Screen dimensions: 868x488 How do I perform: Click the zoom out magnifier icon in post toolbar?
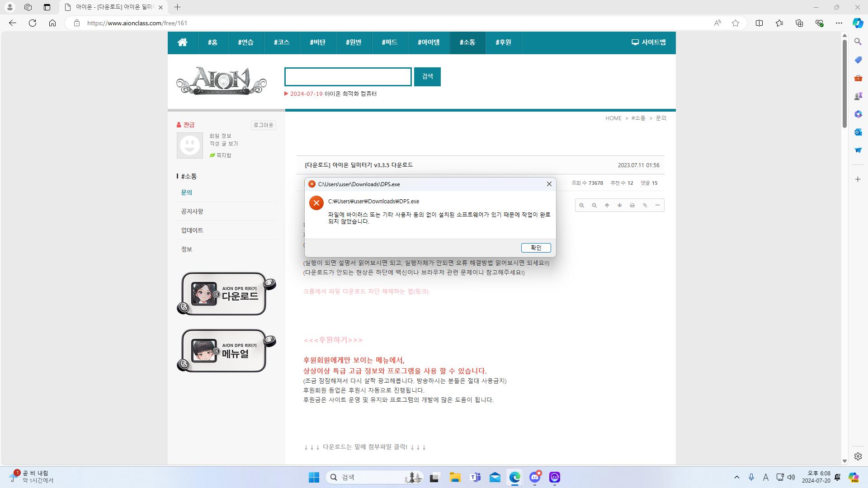pyautogui.click(x=594, y=206)
